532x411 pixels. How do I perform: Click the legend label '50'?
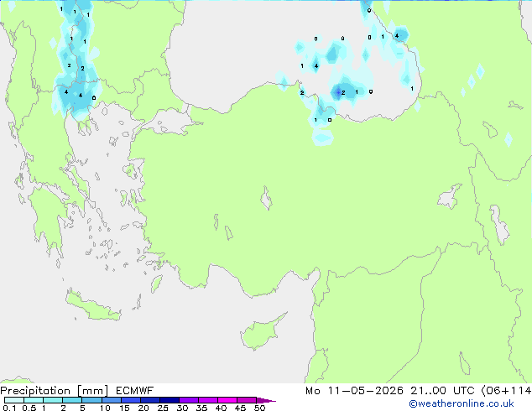click(259, 408)
